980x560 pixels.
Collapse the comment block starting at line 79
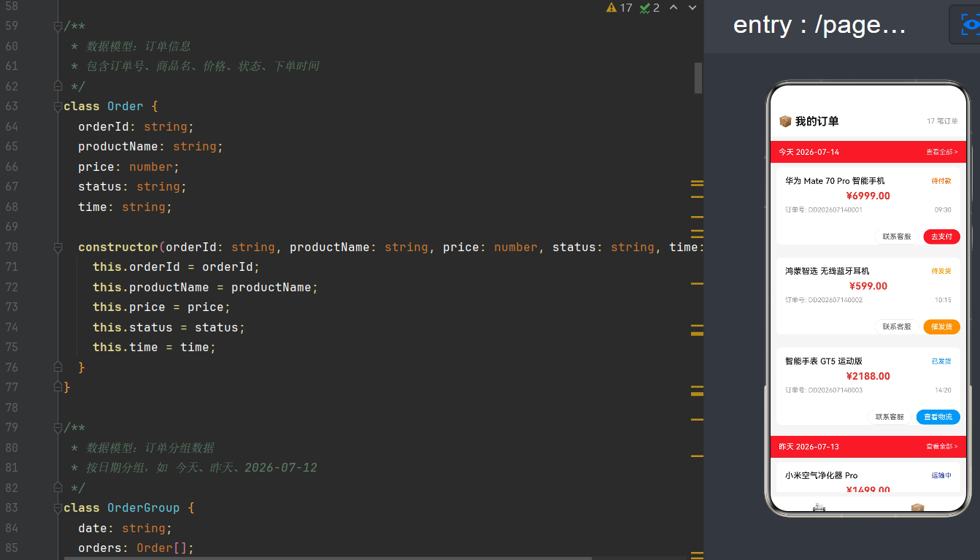click(x=58, y=428)
